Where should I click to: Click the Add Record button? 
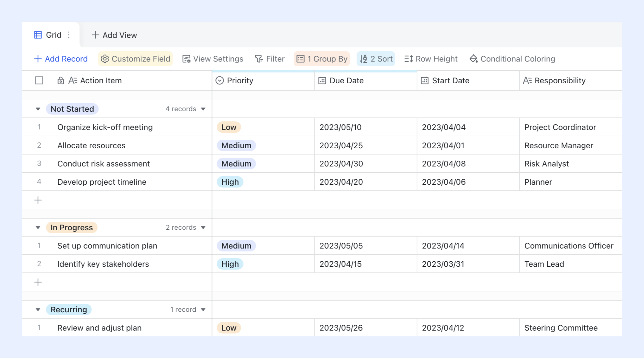tap(61, 59)
